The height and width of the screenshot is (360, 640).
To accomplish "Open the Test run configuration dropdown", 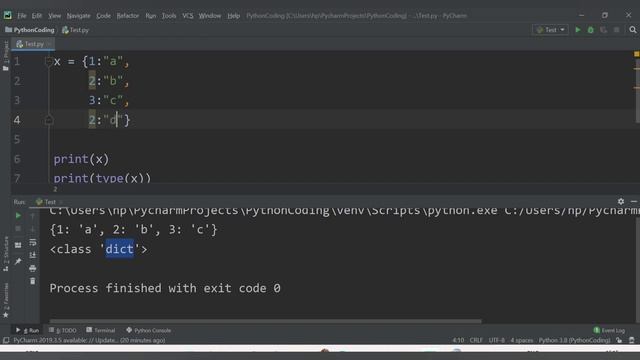I will coord(550,30).
